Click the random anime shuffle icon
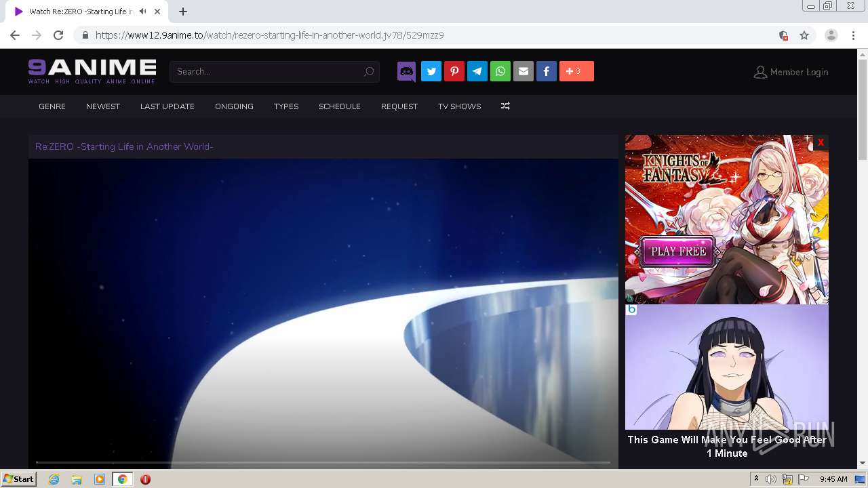The image size is (868, 488). 505,106
